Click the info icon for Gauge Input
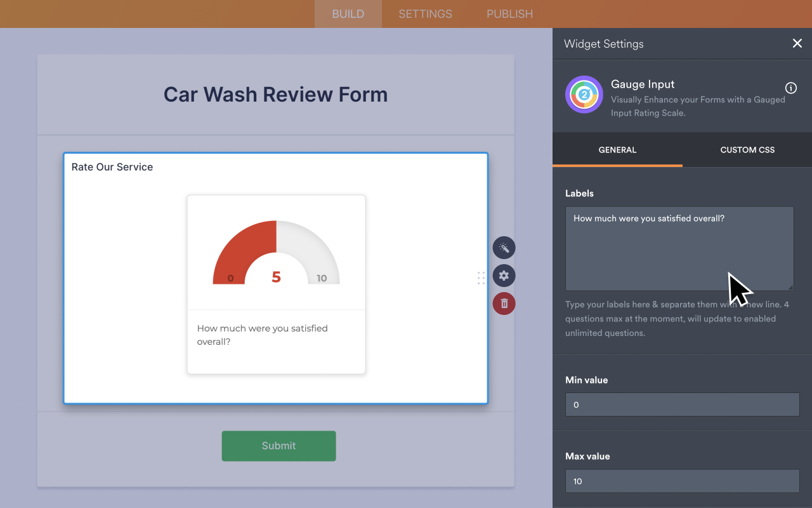This screenshot has width=812, height=508. pos(790,88)
